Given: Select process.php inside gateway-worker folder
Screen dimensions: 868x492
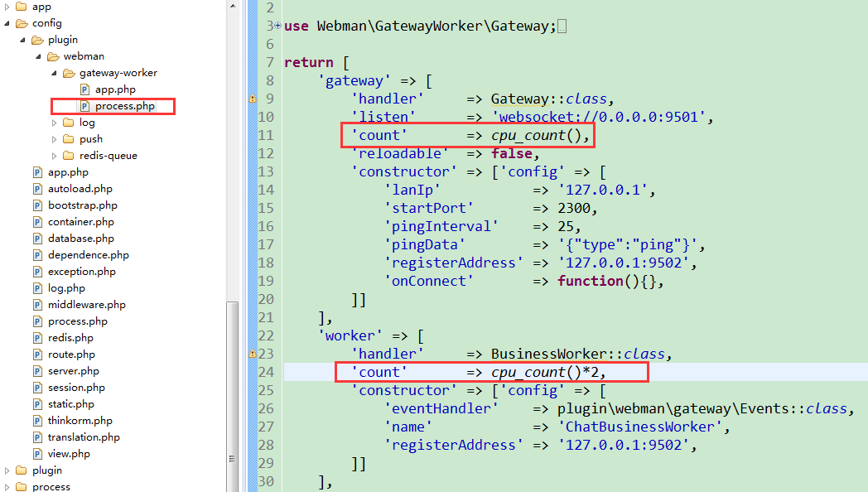Looking at the screenshot, I should pos(124,106).
